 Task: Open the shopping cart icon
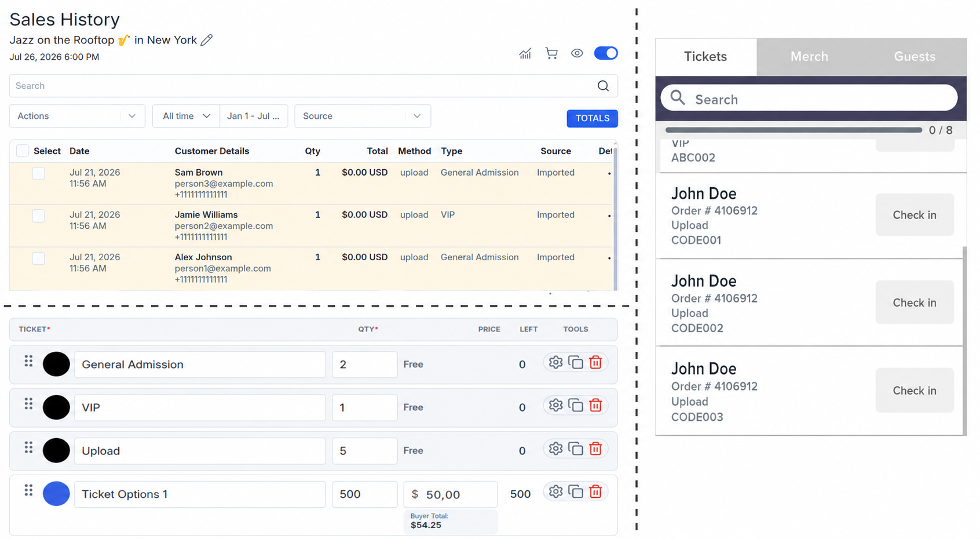[x=551, y=53]
